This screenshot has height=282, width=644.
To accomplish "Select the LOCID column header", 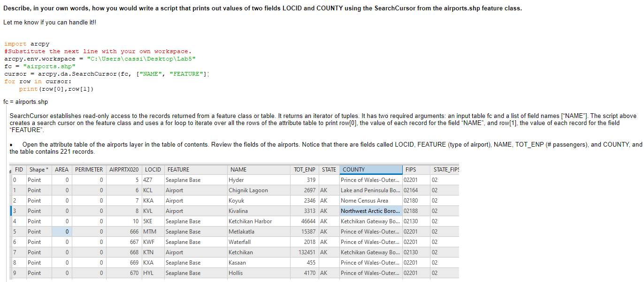I will [x=153, y=170].
